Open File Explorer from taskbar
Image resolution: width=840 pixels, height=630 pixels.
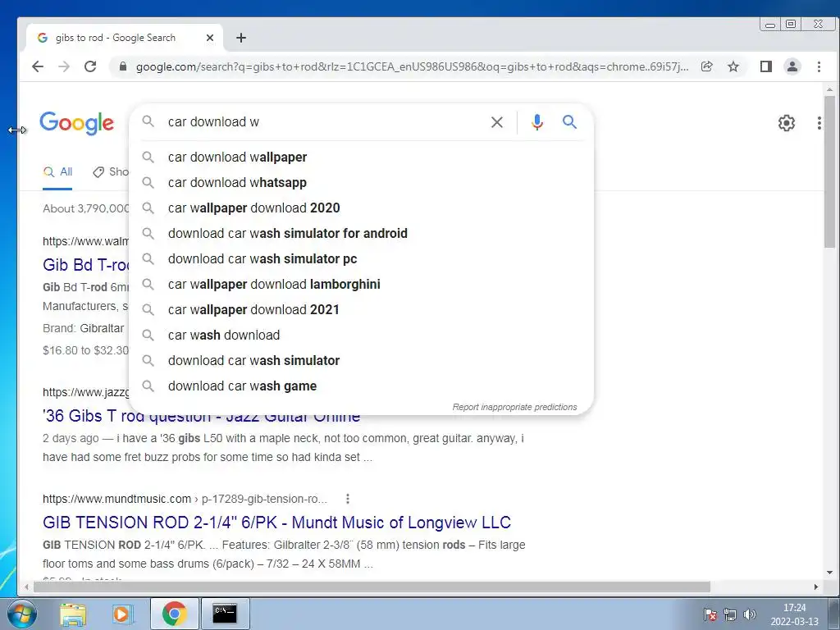[73, 614]
